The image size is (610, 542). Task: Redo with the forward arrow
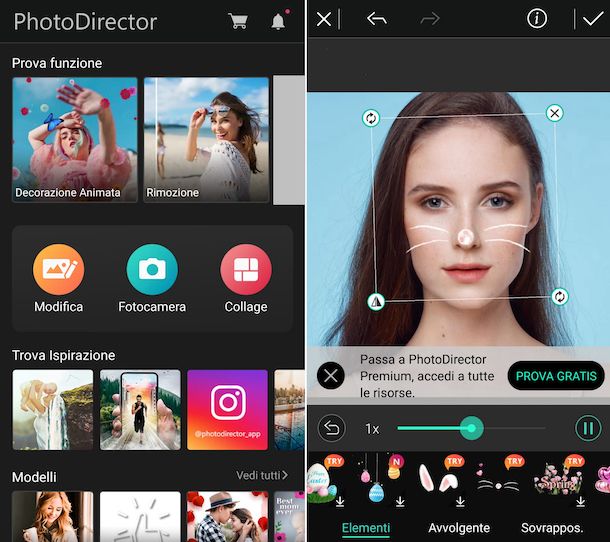point(430,18)
